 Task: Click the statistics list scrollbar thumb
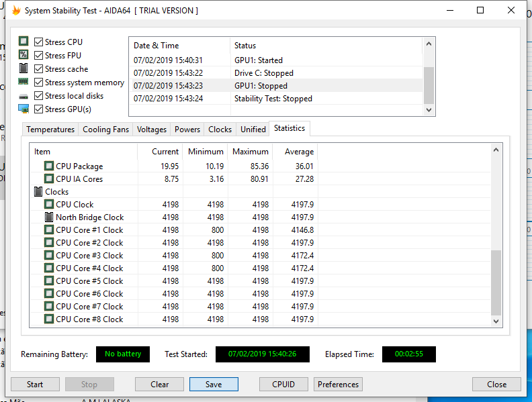496,283
